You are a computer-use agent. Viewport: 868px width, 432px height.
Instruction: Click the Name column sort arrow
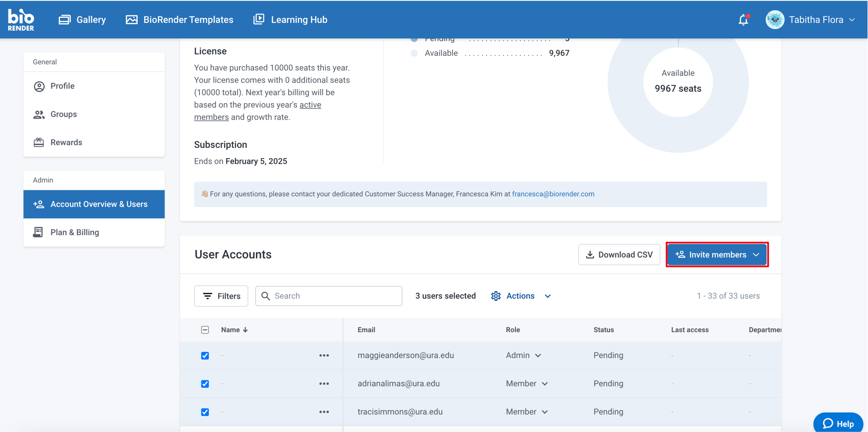(245, 330)
